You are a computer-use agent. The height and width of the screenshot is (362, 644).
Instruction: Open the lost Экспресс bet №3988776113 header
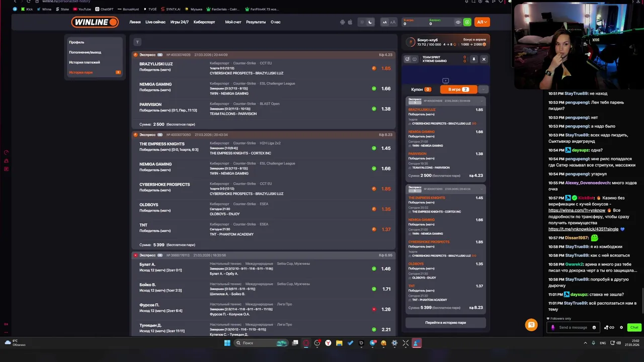(x=264, y=255)
